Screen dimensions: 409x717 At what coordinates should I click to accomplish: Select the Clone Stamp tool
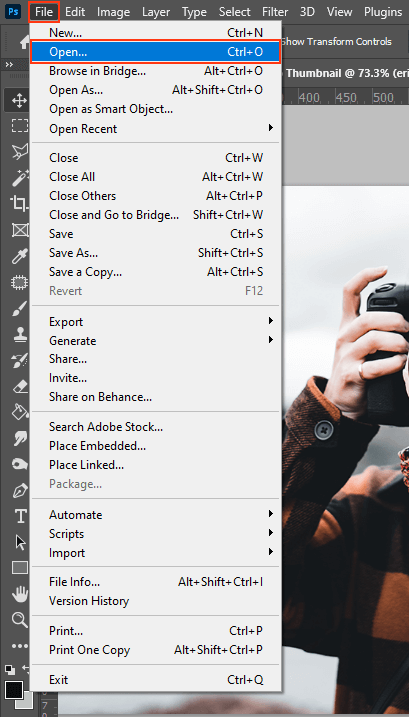click(x=20, y=335)
